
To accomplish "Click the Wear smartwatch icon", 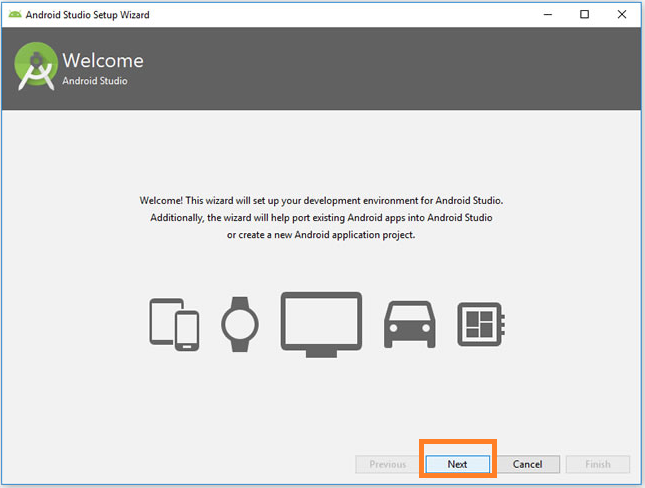I will [x=240, y=324].
